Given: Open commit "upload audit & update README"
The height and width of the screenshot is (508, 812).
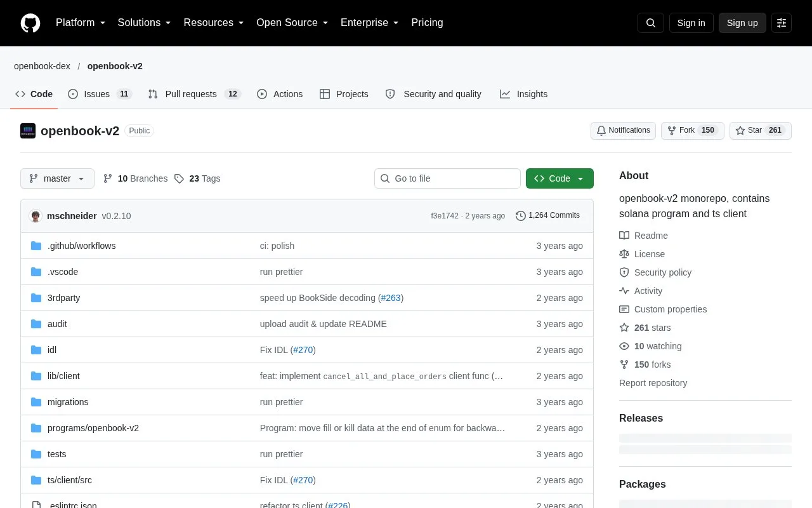Looking at the screenshot, I should pyautogui.click(x=323, y=324).
